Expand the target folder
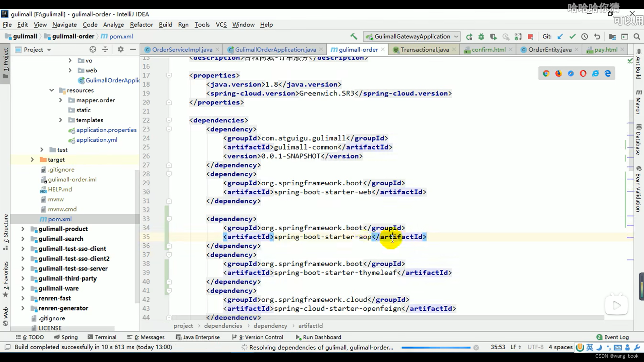 click(x=32, y=160)
